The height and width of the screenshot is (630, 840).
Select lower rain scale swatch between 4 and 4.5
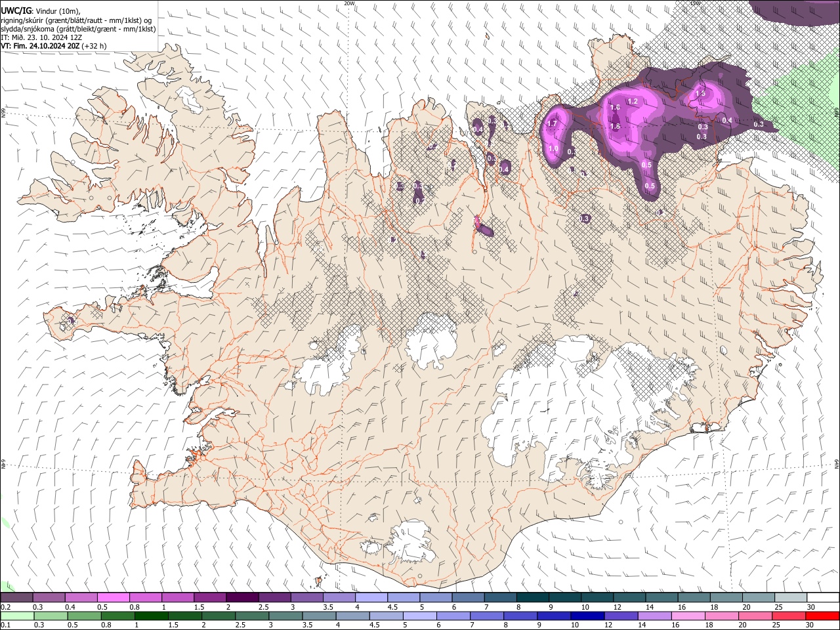click(352, 616)
